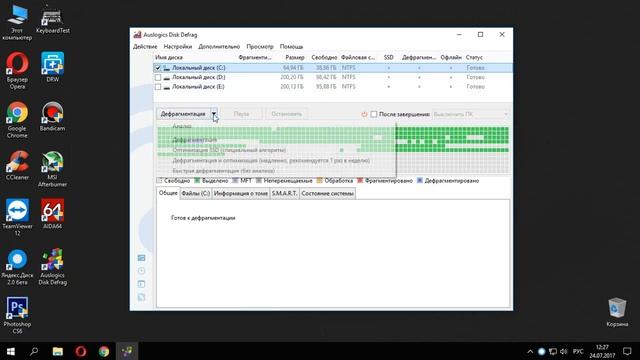This screenshot has height=360, width=640.
Task: Choose Дефрагментация и оптимизация dropdown option
Action: pos(271,160)
